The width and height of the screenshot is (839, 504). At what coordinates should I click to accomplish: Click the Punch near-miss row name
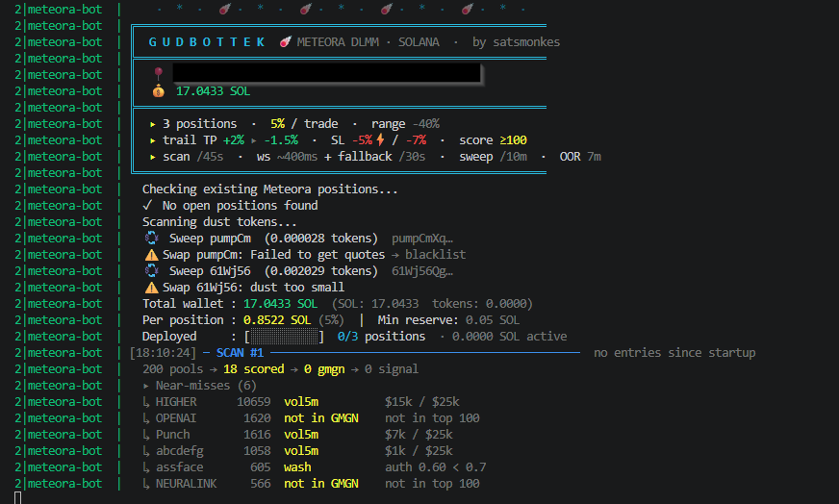tap(173, 435)
